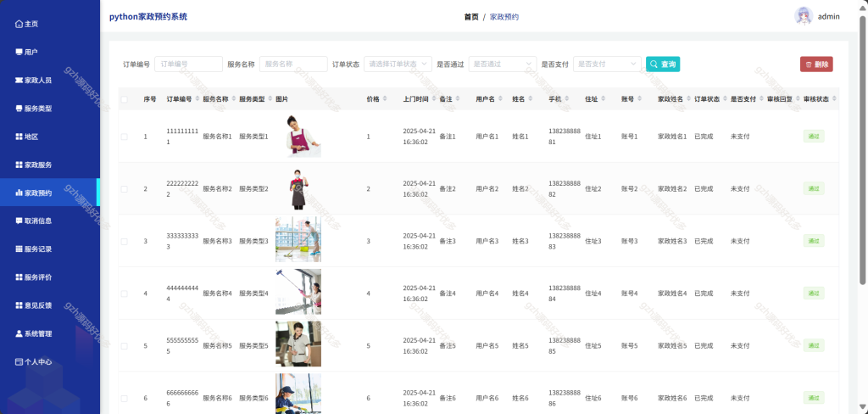Open 服务评价 in the sidebar menu
The height and width of the screenshot is (414, 868).
pyautogui.click(x=50, y=277)
